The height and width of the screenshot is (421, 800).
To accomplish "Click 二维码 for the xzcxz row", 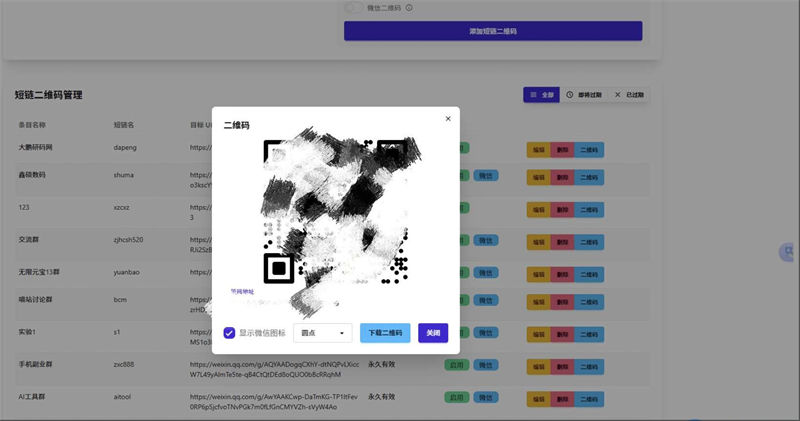I will click(589, 210).
